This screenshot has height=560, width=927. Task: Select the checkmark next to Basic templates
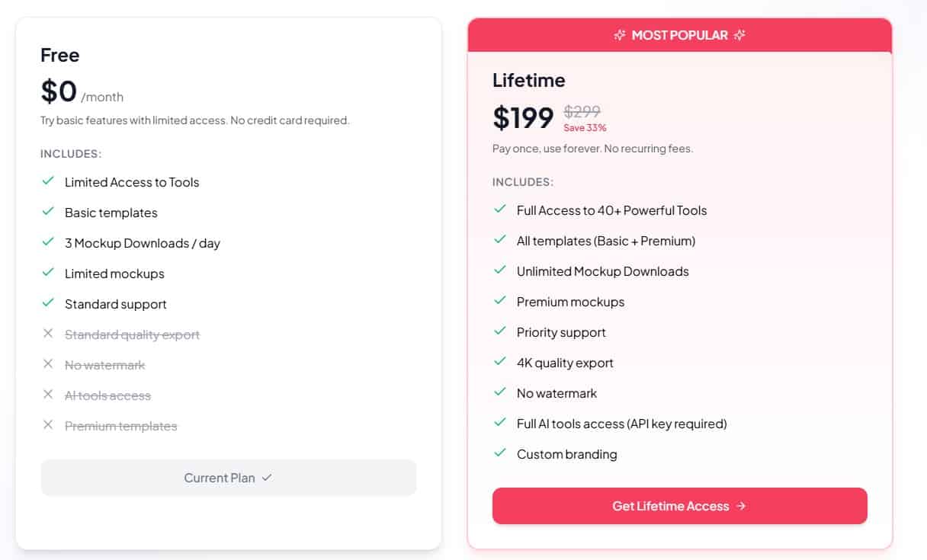tap(48, 210)
